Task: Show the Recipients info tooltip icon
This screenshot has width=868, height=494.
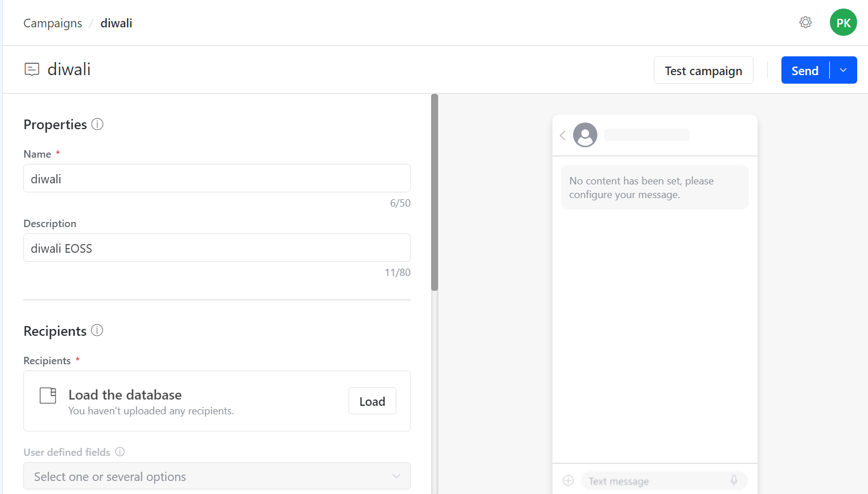Action: (x=97, y=330)
